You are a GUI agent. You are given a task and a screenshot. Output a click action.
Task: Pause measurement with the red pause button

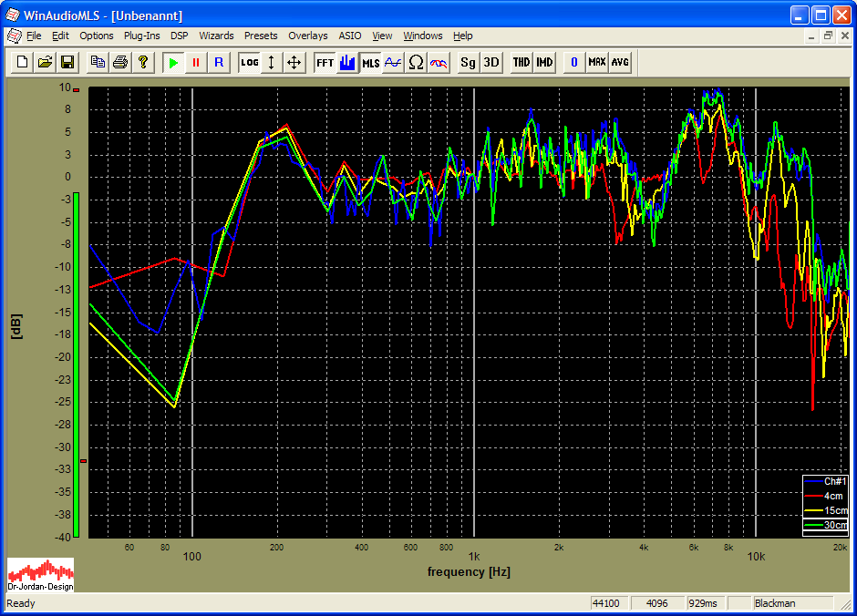tap(196, 62)
